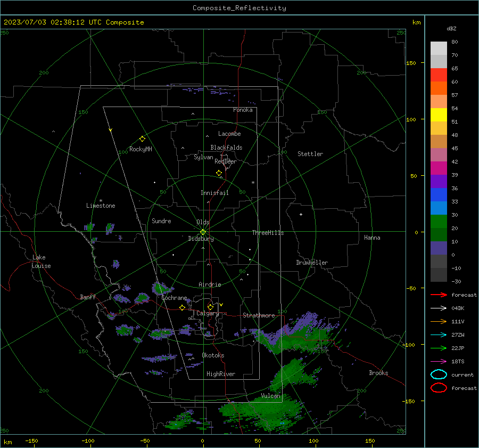Image resolution: width=479 pixels, height=448 pixels.
Task: Click the Blackfalds town label
Action: (226, 148)
